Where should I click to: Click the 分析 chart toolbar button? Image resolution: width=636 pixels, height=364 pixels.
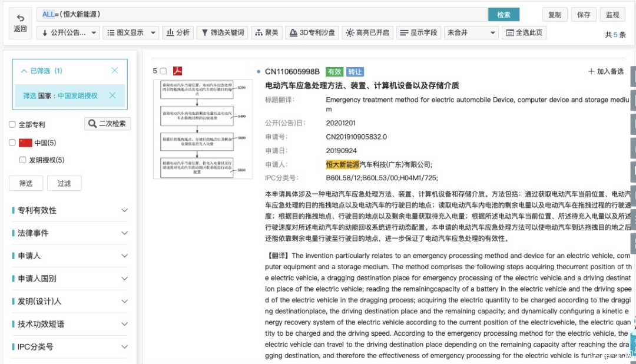(178, 32)
